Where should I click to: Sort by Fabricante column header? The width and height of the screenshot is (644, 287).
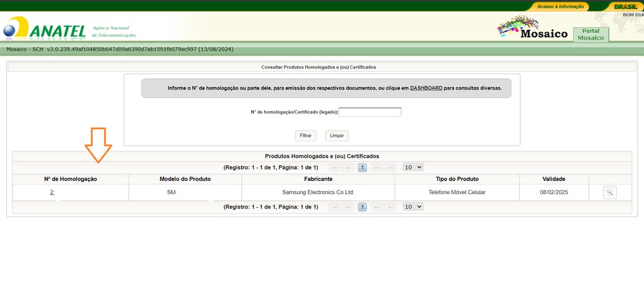tap(318, 179)
